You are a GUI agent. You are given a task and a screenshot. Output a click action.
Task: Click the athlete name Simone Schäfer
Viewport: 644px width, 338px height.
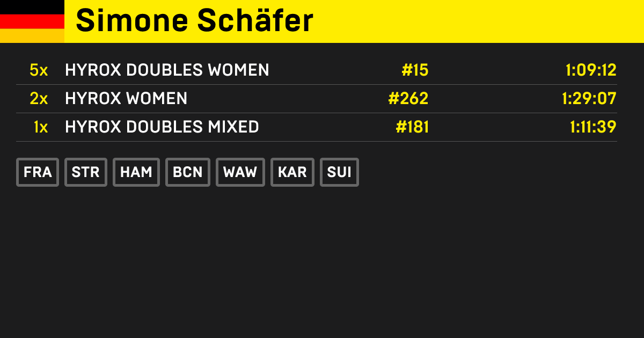click(x=194, y=21)
